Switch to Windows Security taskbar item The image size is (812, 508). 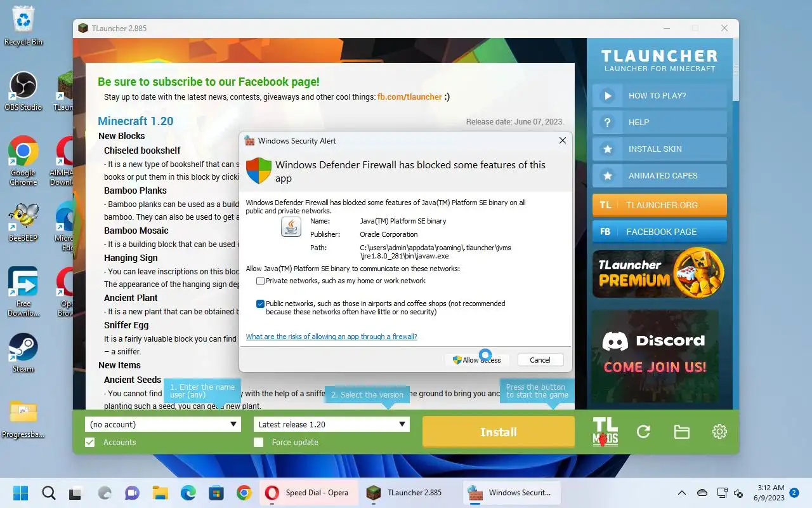(x=511, y=493)
